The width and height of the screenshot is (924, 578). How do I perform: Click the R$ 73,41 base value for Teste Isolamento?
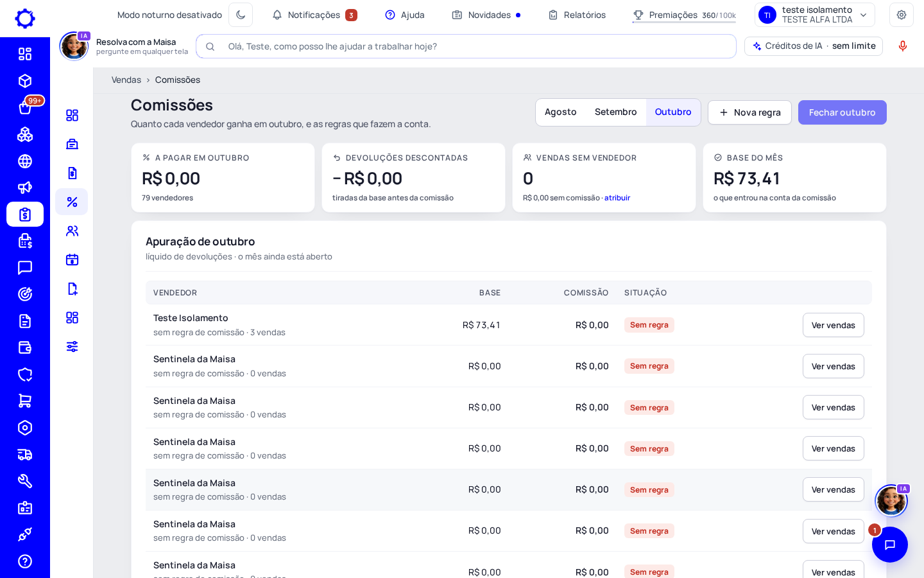[x=481, y=325]
